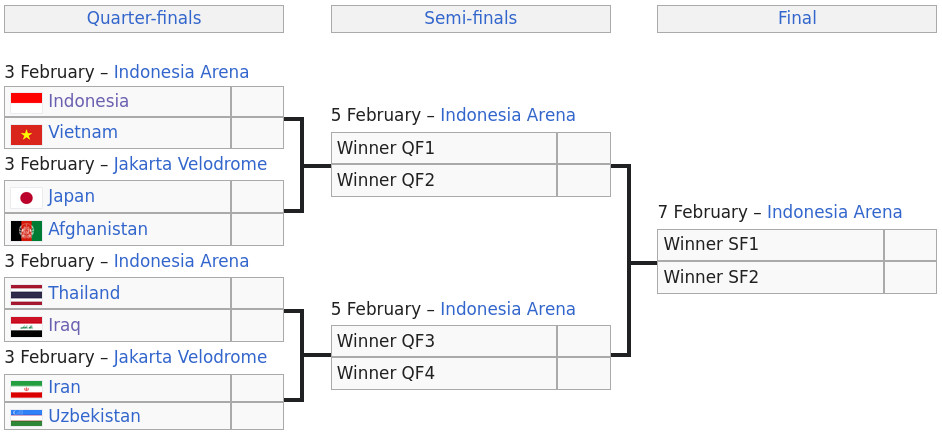Click the Indonesia flag icon
This screenshot has height=436, width=942.
[26, 101]
